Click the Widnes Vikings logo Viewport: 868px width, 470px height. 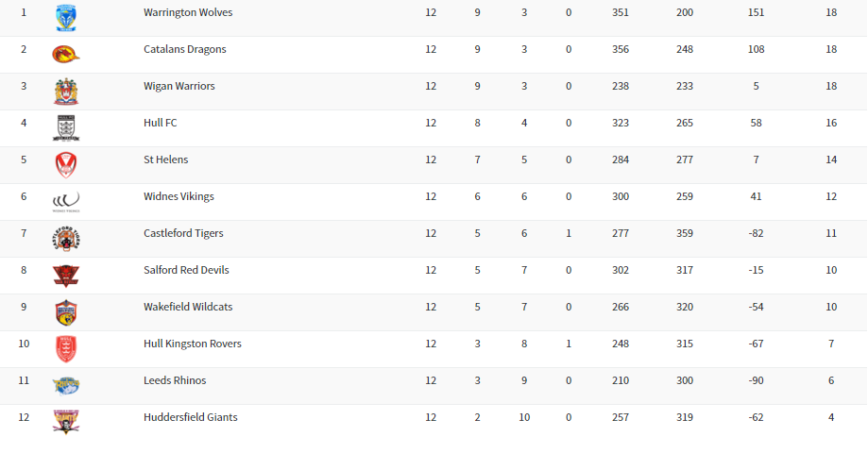click(x=66, y=200)
